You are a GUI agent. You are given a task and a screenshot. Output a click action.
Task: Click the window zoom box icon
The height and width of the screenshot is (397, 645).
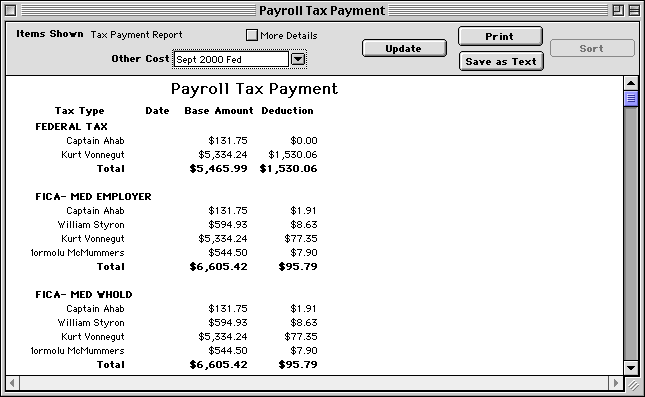[x=617, y=10]
